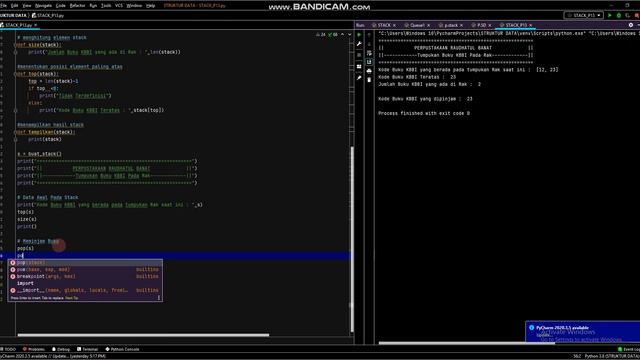640x360 pixels.
Task: Open the Edit menu
Action: (x=14, y=6)
